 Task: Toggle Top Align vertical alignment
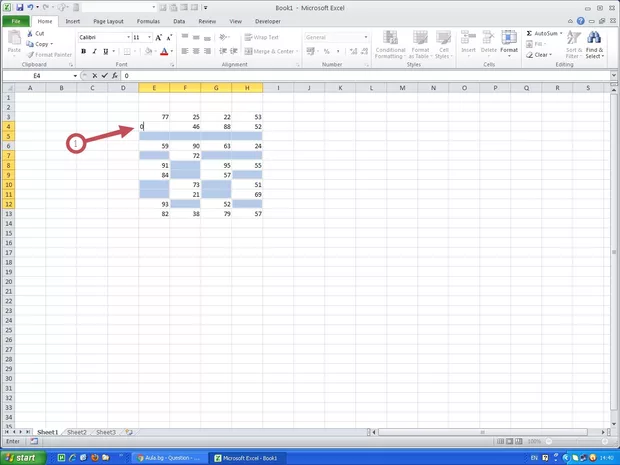(185, 37)
